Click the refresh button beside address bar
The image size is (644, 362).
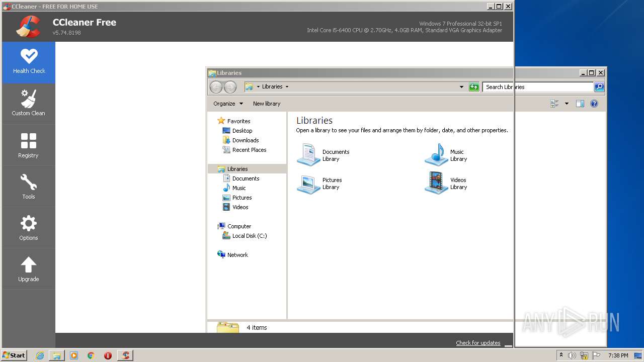pyautogui.click(x=474, y=87)
